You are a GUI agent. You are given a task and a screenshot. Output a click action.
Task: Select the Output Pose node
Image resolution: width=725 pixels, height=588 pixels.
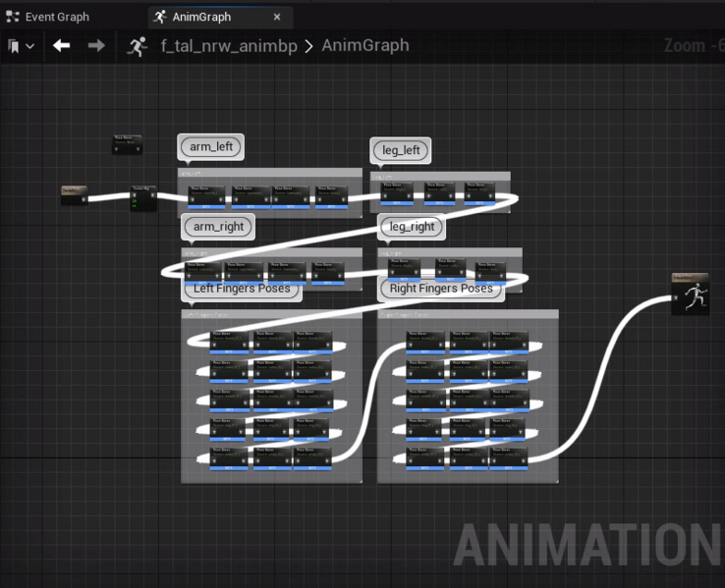pos(690,294)
